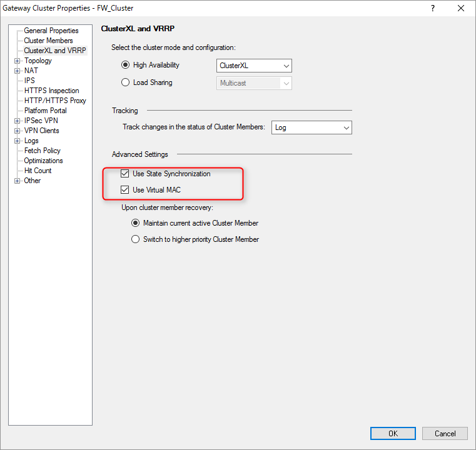
Task: Expand the Topology tree node
Action: [18, 61]
